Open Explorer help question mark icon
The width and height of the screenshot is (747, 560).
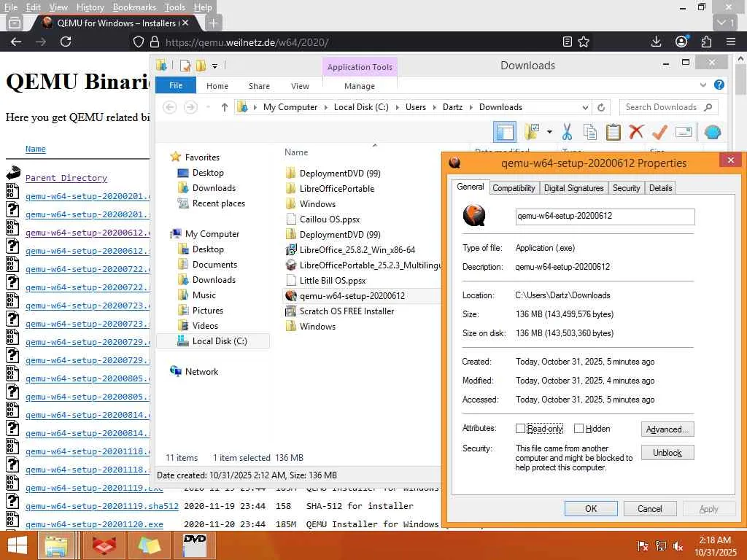click(719, 85)
